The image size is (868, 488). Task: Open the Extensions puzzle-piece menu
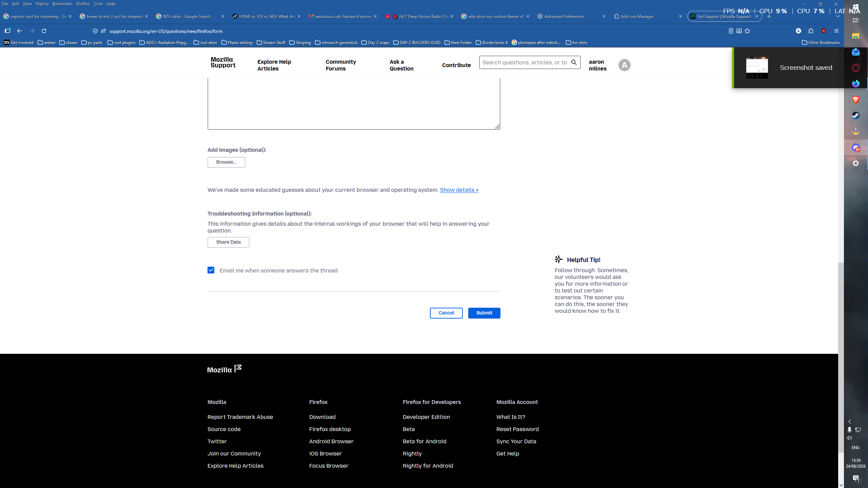[811, 31]
